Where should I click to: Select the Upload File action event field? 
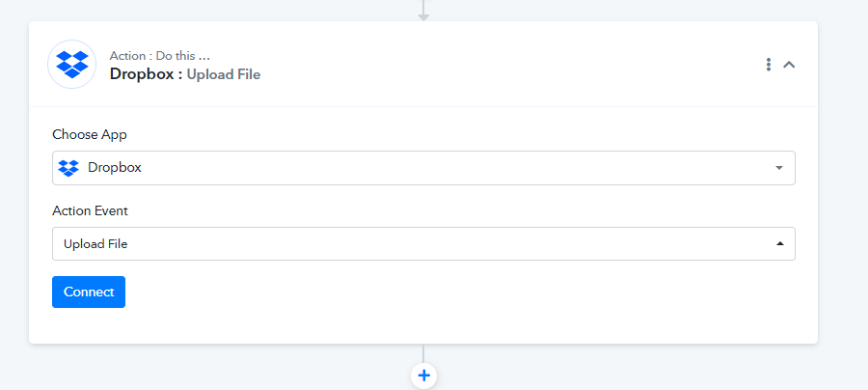(423, 243)
